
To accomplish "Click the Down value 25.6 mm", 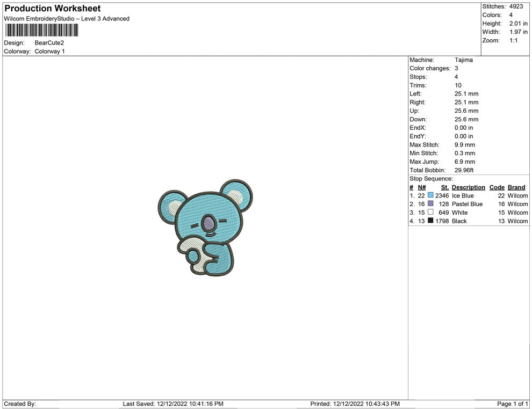I will (x=466, y=119).
